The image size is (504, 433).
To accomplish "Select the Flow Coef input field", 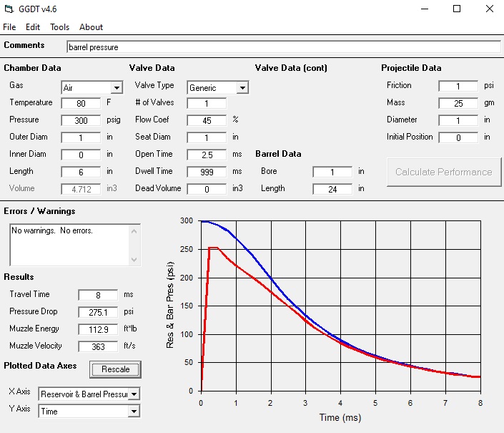I will click(206, 120).
